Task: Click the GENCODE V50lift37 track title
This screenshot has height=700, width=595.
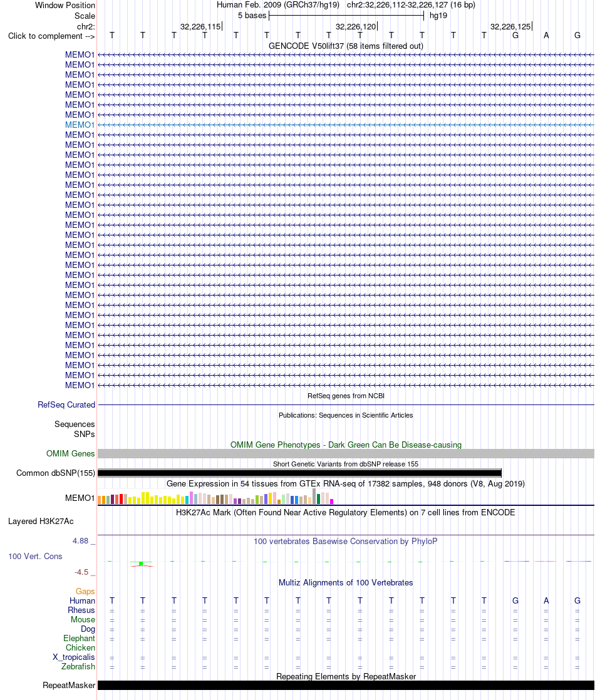Action: tap(346, 46)
